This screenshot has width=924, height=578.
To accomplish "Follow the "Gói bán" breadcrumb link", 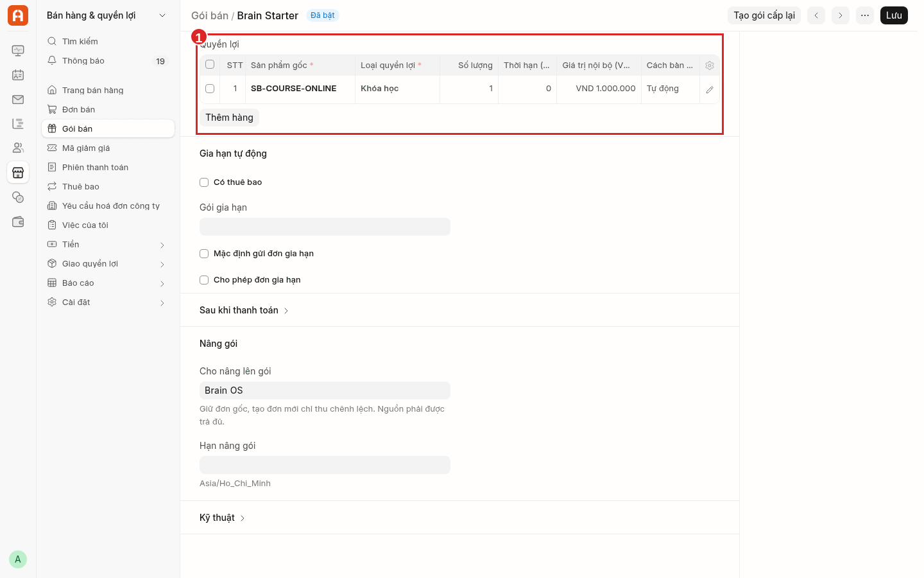I will (x=210, y=15).
